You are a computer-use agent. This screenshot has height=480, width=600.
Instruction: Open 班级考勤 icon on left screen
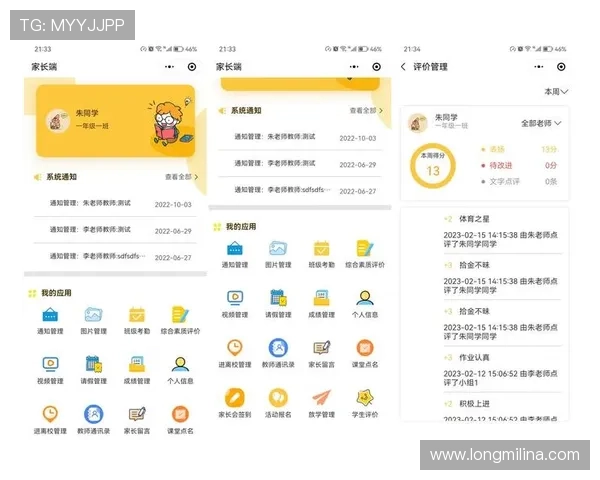click(137, 315)
